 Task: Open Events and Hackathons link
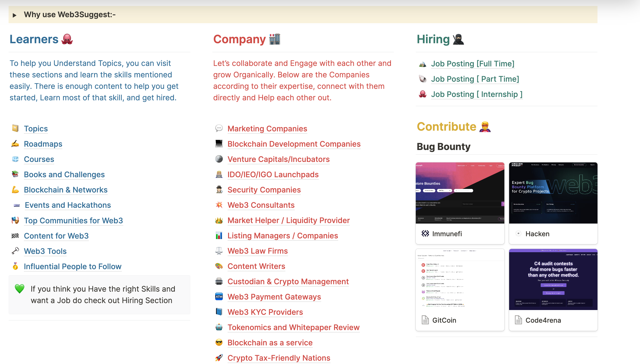point(68,205)
